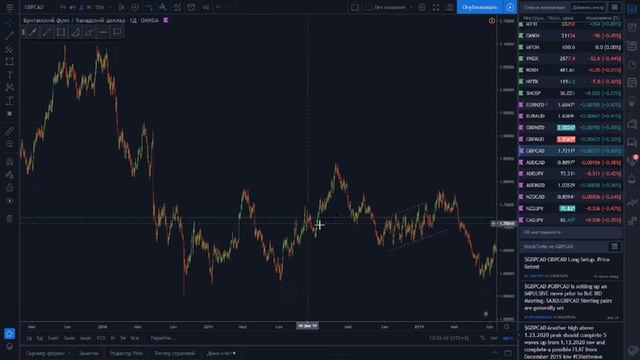This screenshot has width=640, height=360.
Task: Take a chart snapshot with camera icon
Action: coord(449,7)
